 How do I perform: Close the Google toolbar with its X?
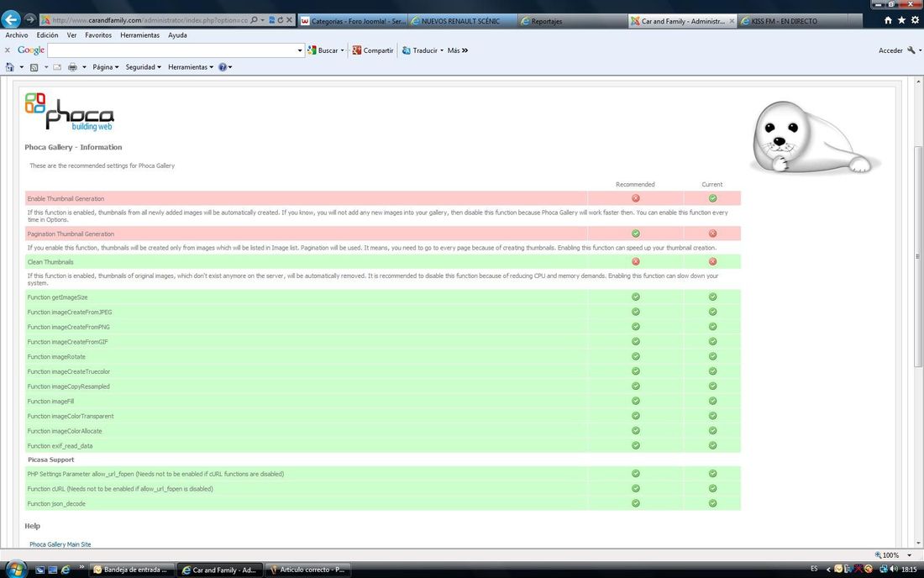pyautogui.click(x=8, y=50)
